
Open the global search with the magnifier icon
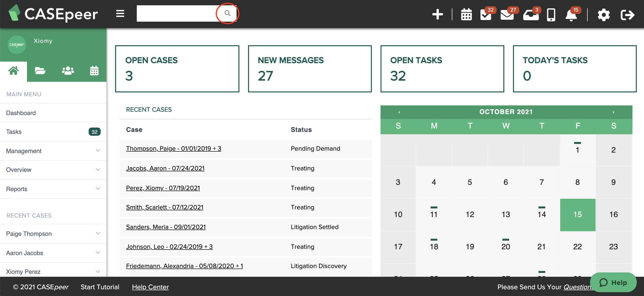coord(227,13)
